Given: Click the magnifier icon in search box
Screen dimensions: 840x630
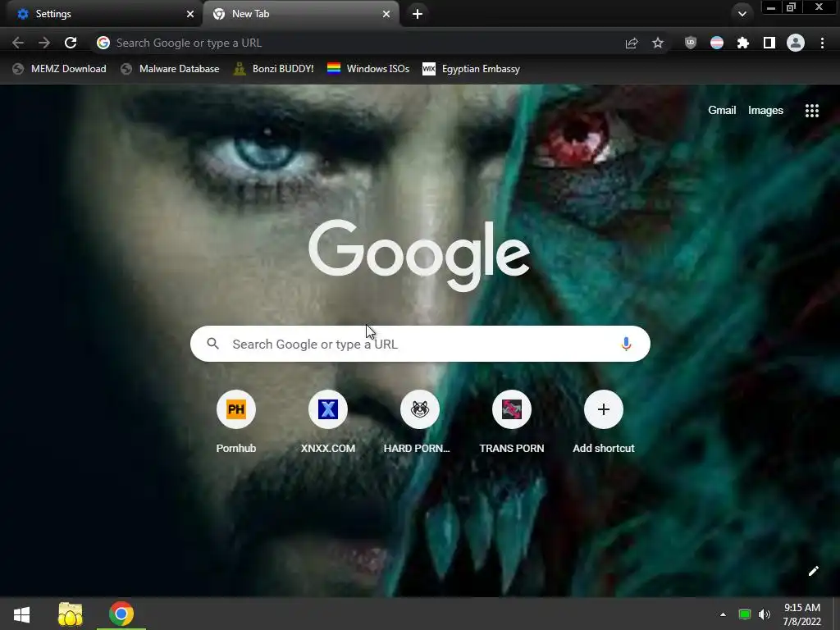Looking at the screenshot, I should coord(212,344).
